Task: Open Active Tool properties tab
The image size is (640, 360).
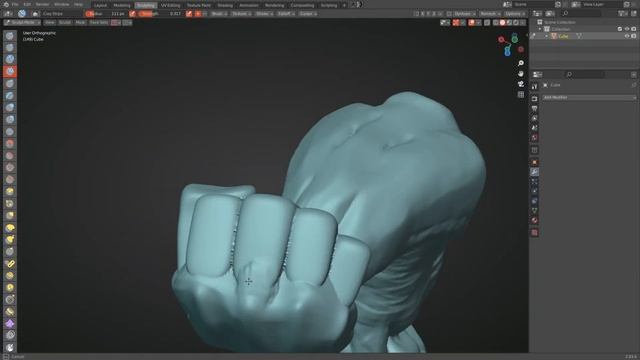Action: pos(534,87)
